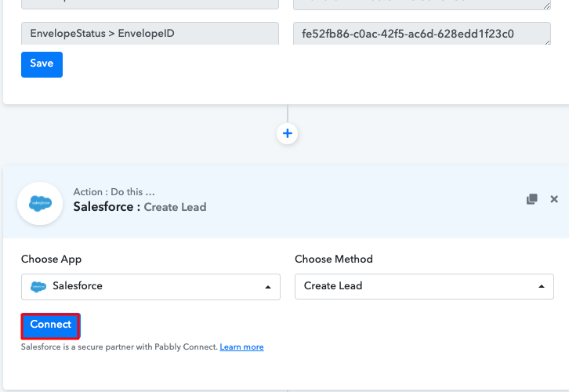The height and width of the screenshot is (392, 569).
Task: Open the Learn more link
Action: [241, 347]
